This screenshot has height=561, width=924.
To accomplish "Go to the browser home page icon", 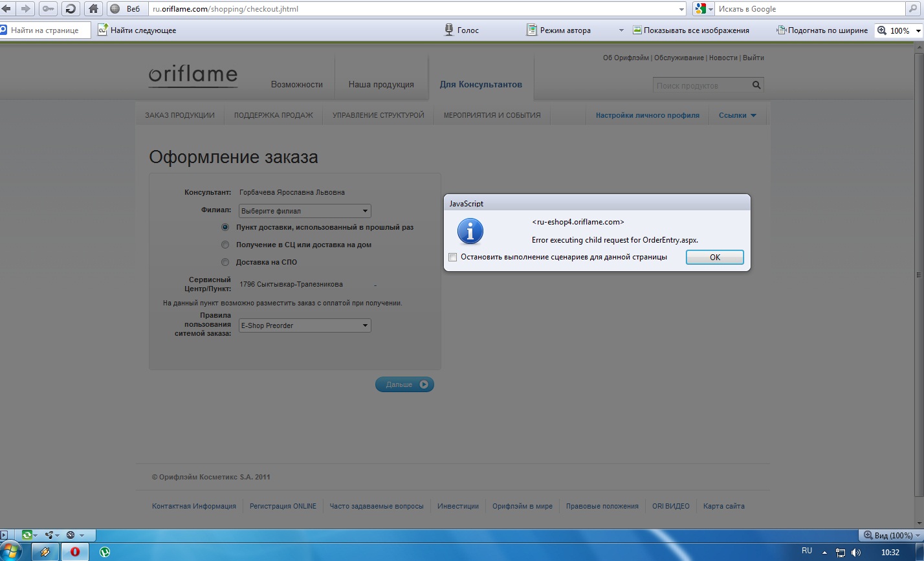I will pos(94,9).
